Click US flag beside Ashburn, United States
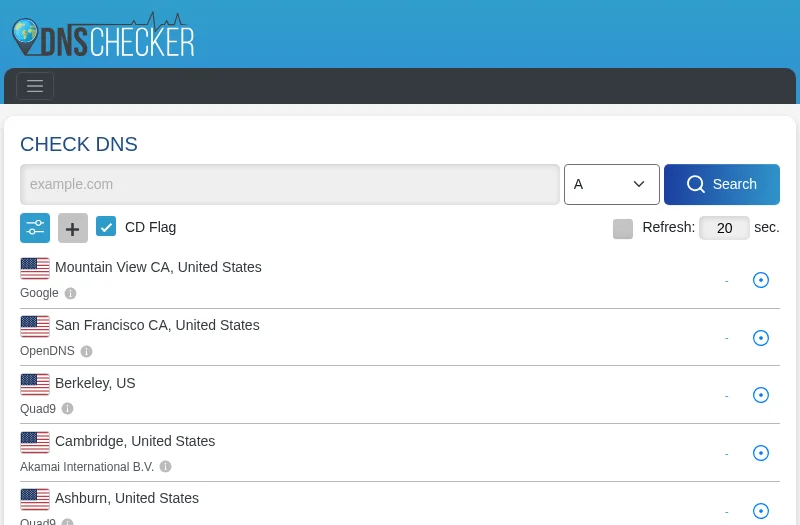Screen dimensions: 800x525 point(35,499)
